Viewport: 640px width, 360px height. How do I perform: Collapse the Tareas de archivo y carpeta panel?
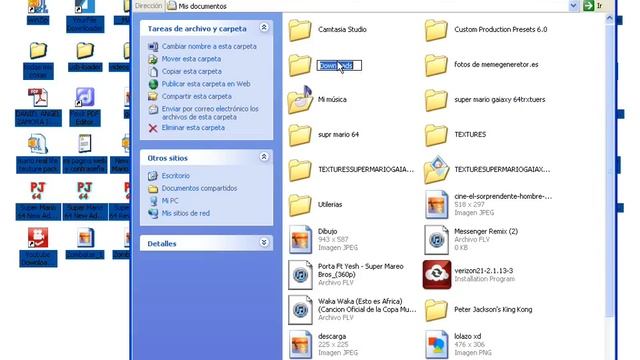tap(264, 28)
